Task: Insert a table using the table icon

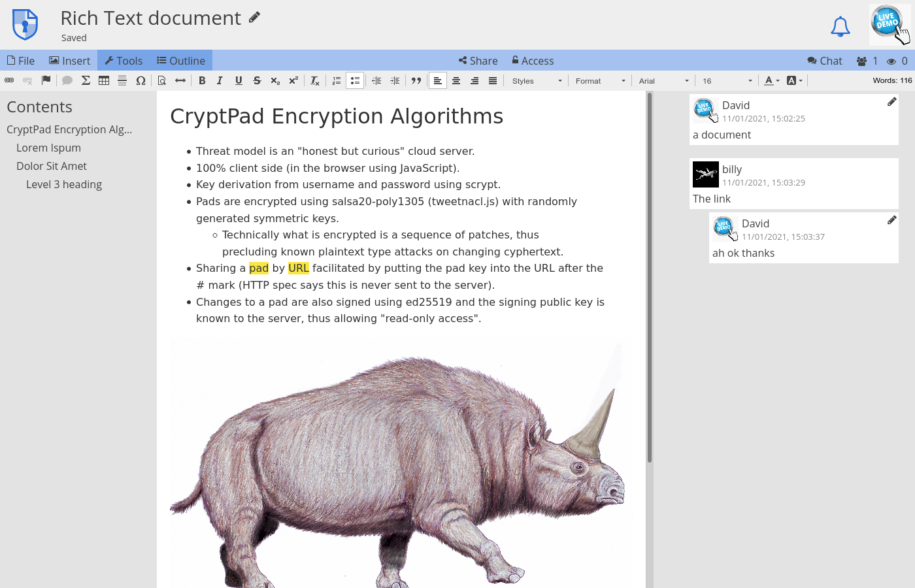Action: 104,80
